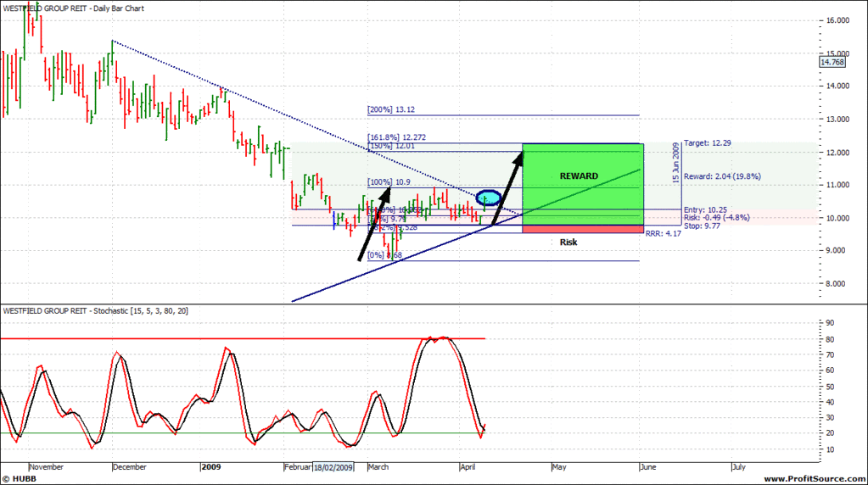Select the 'Stop: 9.77' label
868x485 pixels.
(x=702, y=226)
